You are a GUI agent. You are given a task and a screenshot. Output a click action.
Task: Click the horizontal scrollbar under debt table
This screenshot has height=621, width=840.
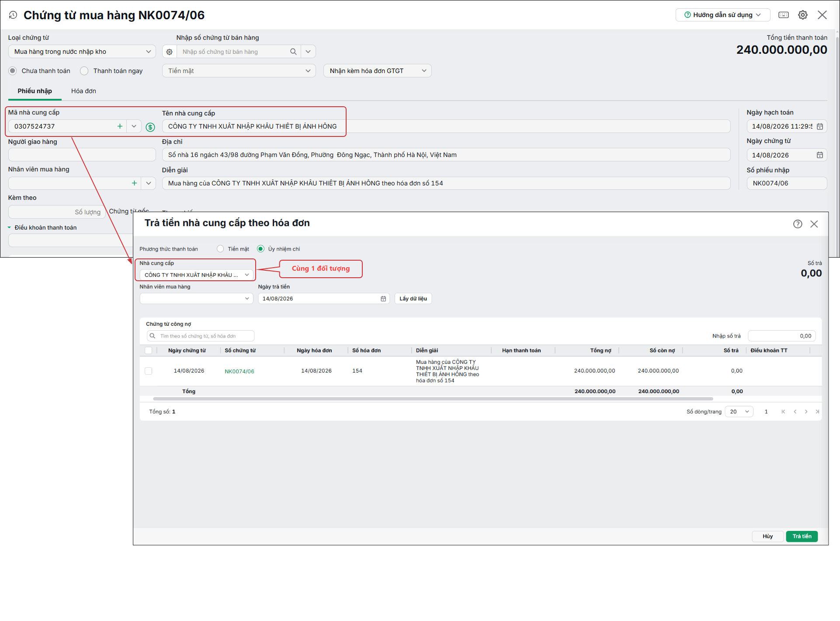point(433,399)
